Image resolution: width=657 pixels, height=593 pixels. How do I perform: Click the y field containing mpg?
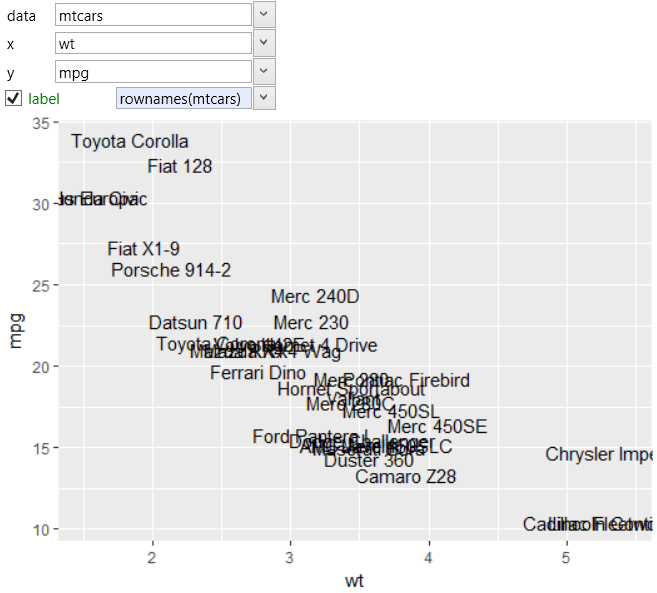153,72
